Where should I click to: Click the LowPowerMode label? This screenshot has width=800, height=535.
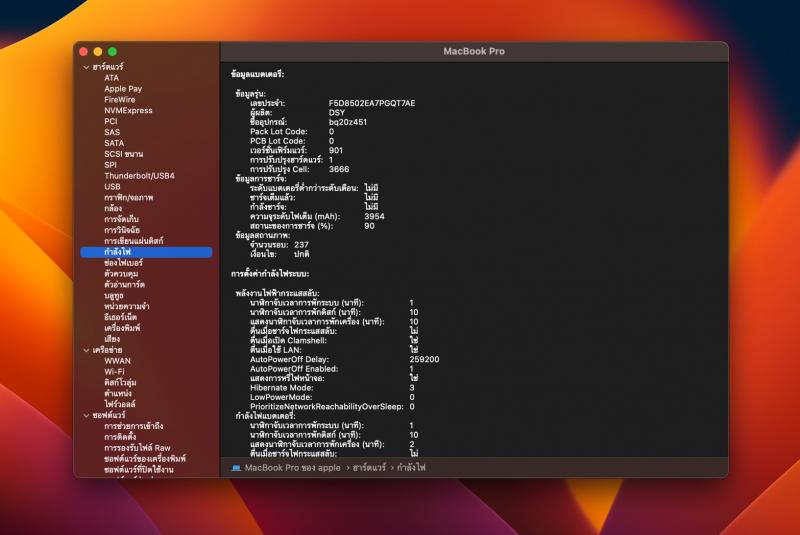(281, 397)
